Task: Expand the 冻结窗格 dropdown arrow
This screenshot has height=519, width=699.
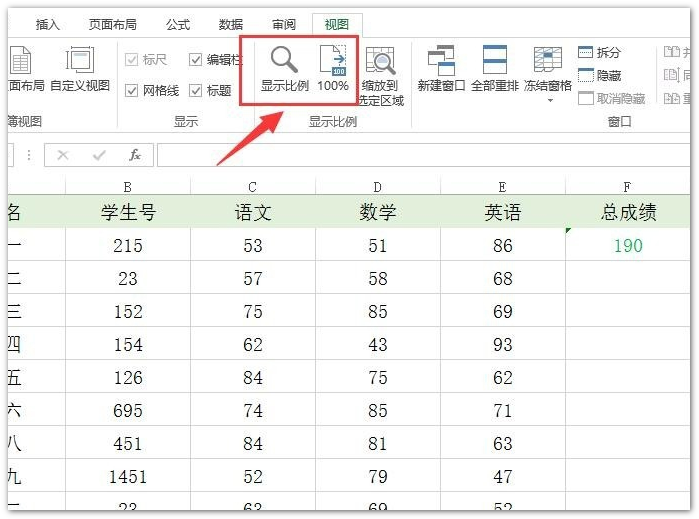Action: tap(550, 101)
